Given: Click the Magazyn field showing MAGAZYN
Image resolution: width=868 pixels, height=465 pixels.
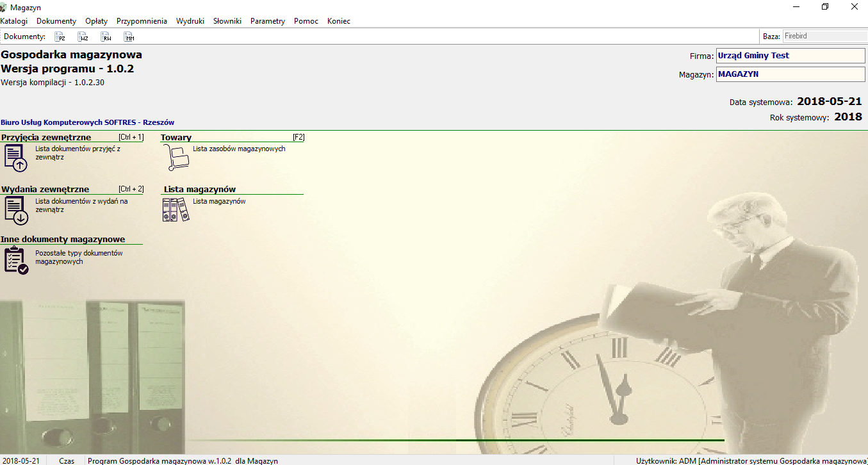Looking at the screenshot, I should tap(790, 74).
